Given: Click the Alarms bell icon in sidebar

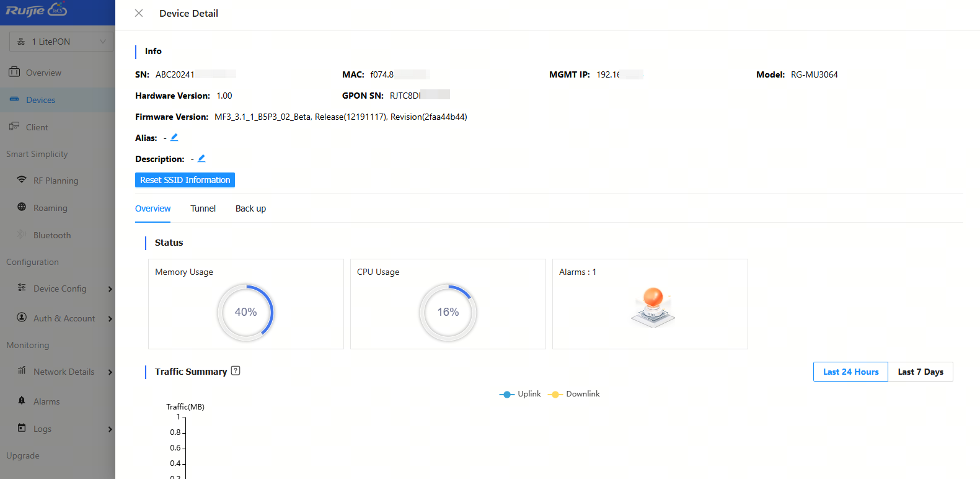Looking at the screenshot, I should pyautogui.click(x=22, y=401).
